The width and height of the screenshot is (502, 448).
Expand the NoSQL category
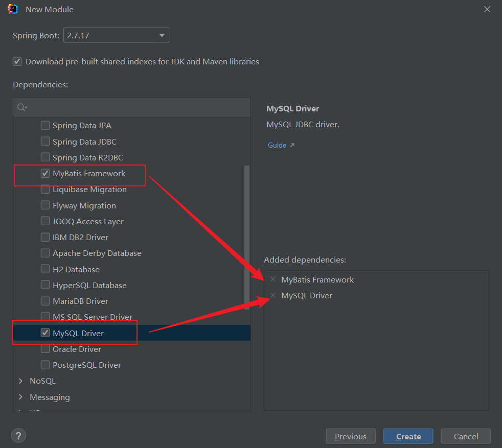tap(20, 381)
